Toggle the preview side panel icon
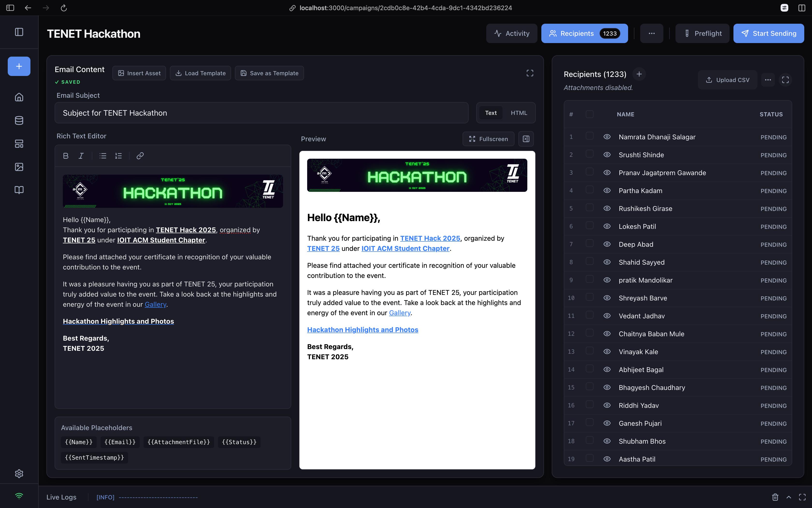This screenshot has width=812, height=508. 526,139
